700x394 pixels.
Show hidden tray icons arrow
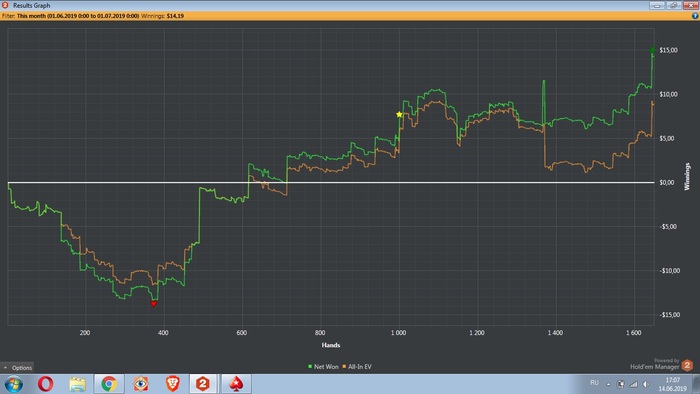tap(608, 384)
